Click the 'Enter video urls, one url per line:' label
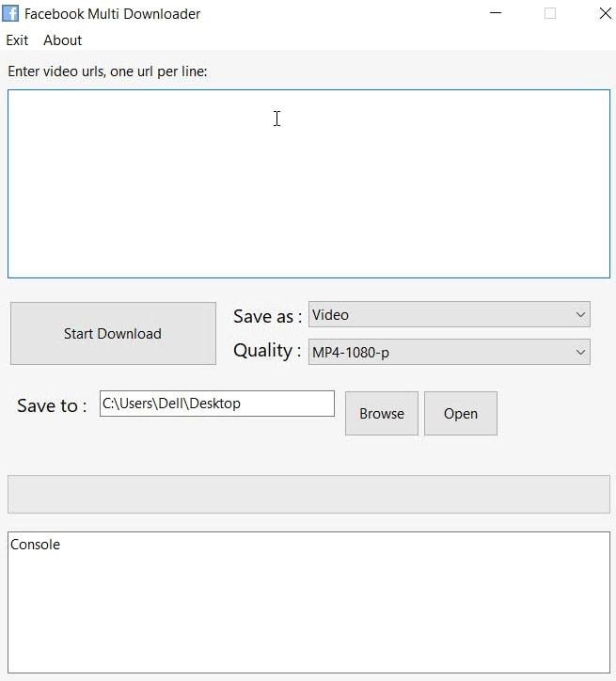 107,71
